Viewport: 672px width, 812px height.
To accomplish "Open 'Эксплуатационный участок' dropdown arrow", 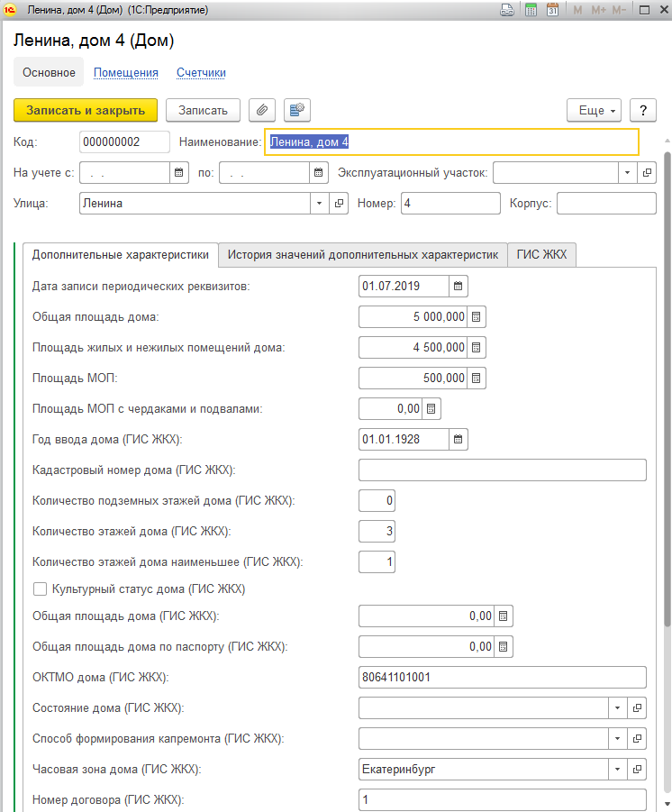I will pyautogui.click(x=627, y=172).
